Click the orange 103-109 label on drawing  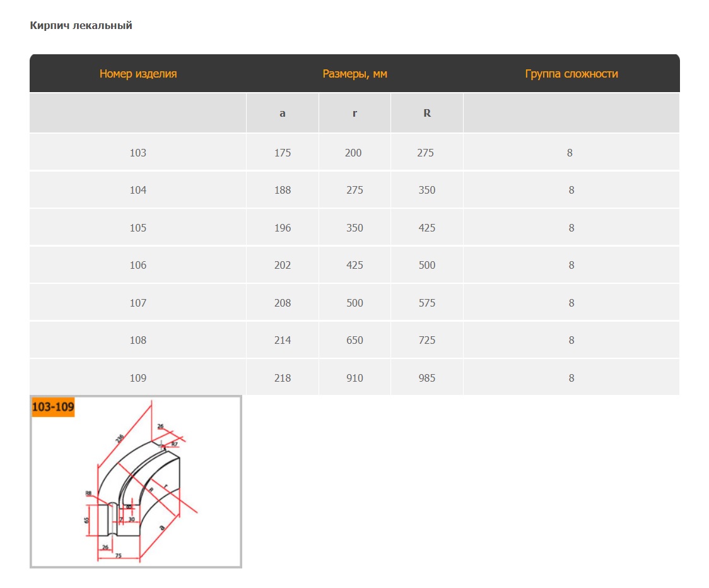(x=53, y=408)
